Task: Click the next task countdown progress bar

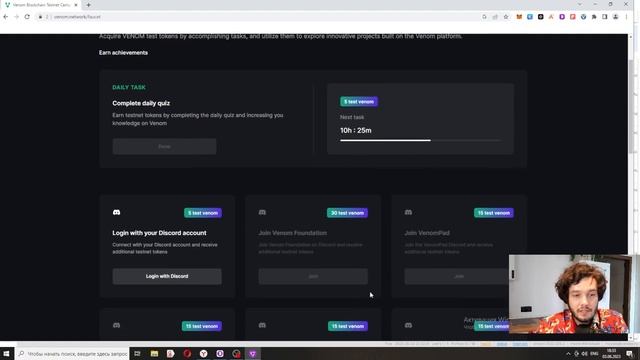Action: pyautogui.click(x=420, y=140)
